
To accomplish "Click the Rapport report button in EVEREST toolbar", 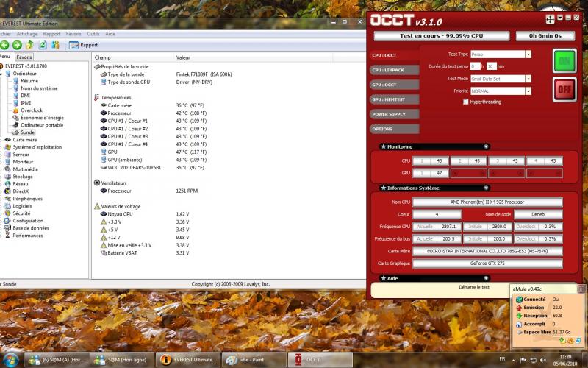I will (x=84, y=45).
